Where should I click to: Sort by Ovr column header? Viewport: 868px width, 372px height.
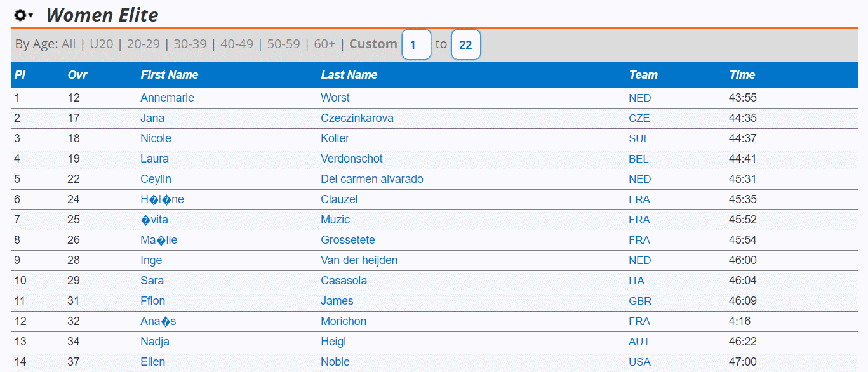77,75
